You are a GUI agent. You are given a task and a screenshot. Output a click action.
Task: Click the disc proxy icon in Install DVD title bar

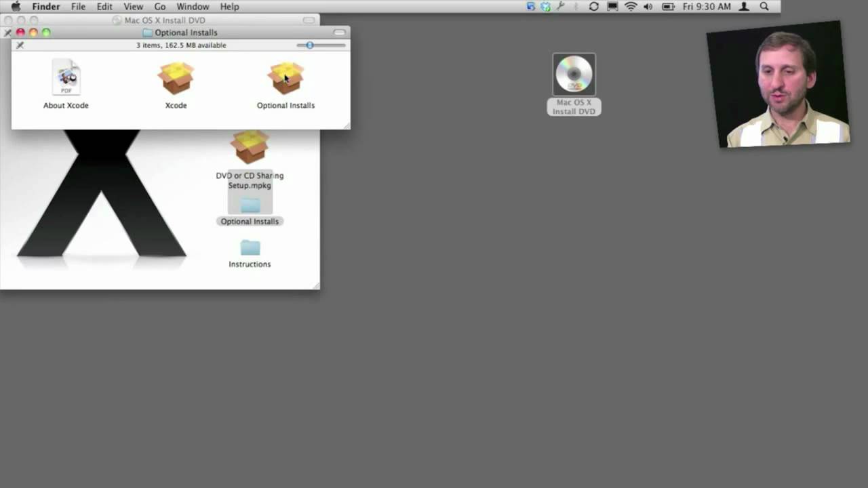pos(117,20)
